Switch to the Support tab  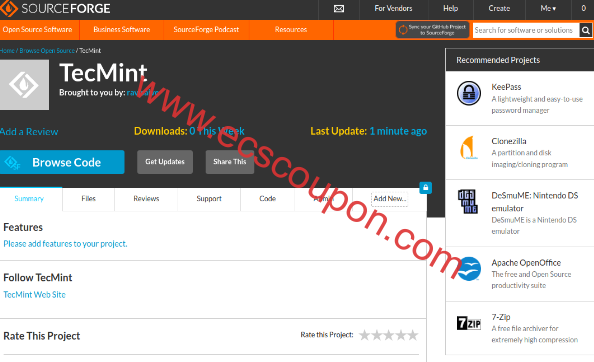(x=209, y=198)
